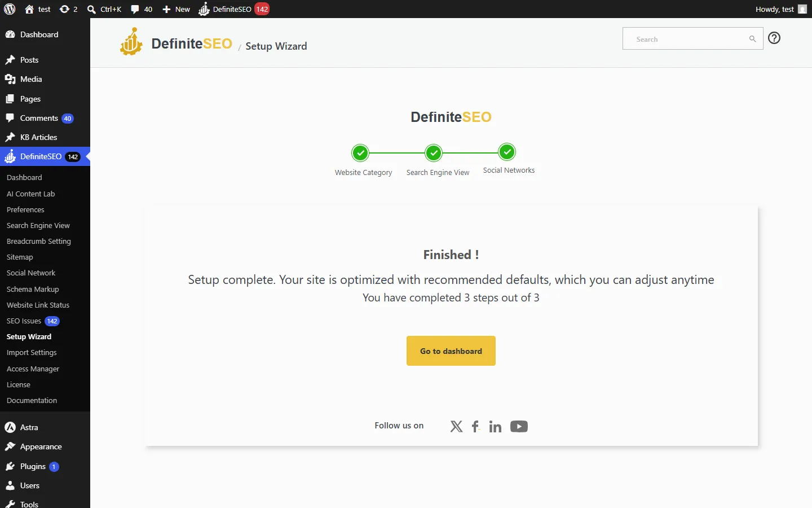Click the Go to dashboard button
The image size is (812, 508).
coord(451,351)
